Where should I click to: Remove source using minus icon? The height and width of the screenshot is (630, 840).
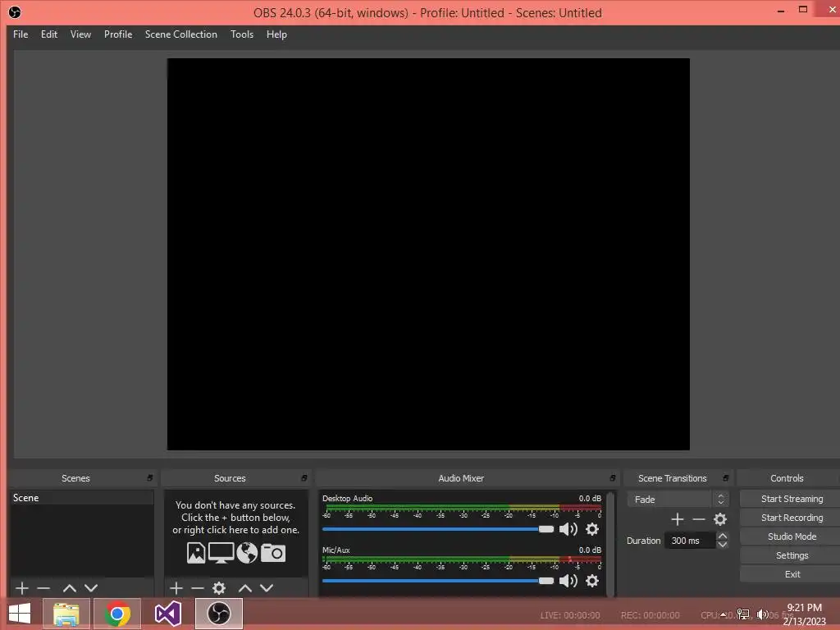coord(197,587)
